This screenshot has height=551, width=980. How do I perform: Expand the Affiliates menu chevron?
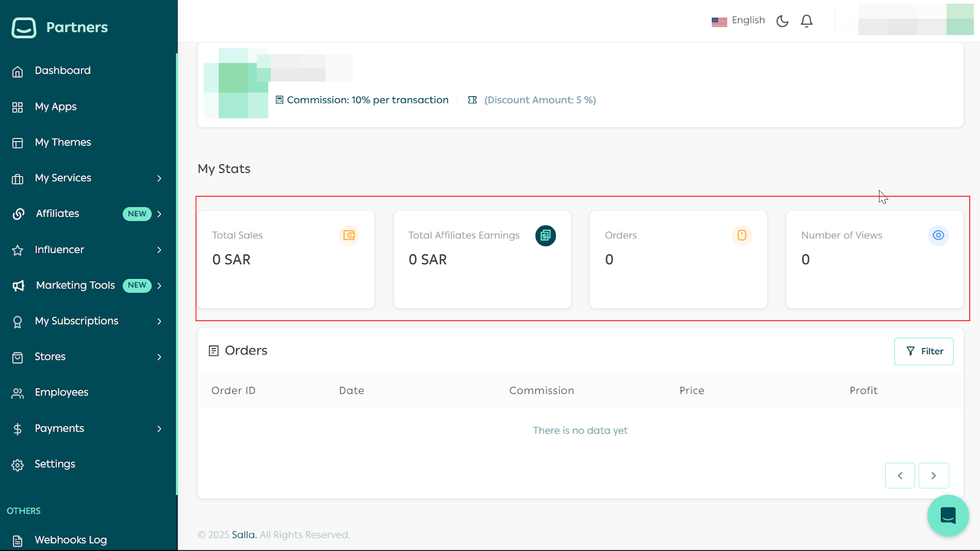(x=159, y=214)
